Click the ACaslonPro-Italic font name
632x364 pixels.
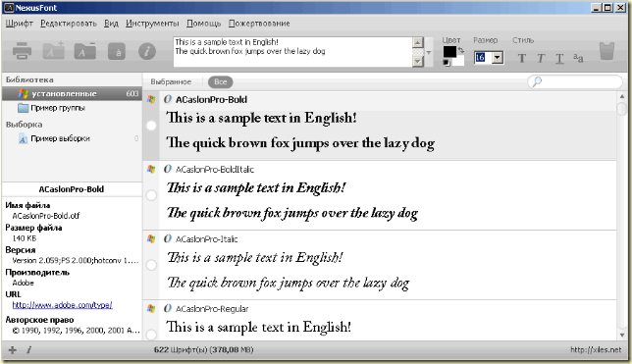coord(207,239)
